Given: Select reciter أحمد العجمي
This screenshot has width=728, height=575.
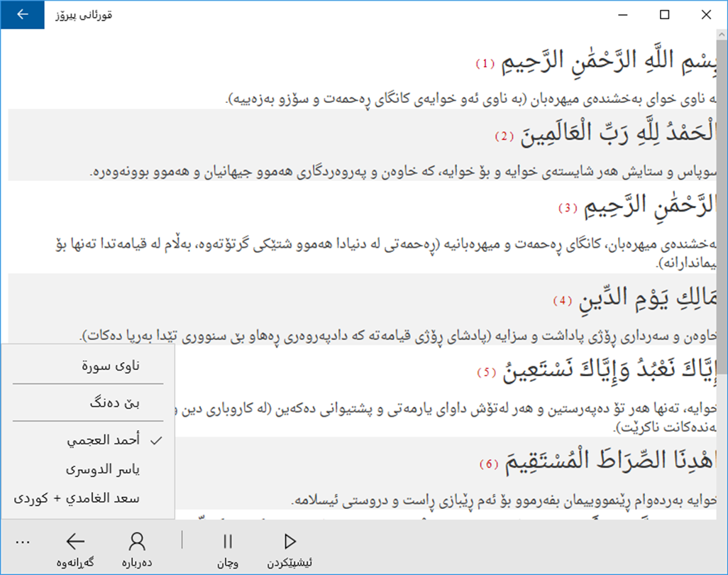Looking at the screenshot, I should [x=88, y=440].
